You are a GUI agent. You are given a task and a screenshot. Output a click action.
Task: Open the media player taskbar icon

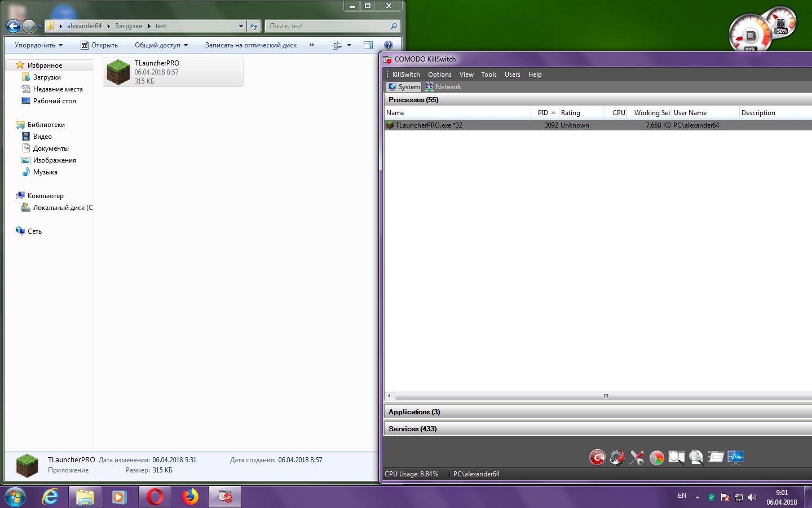119,497
